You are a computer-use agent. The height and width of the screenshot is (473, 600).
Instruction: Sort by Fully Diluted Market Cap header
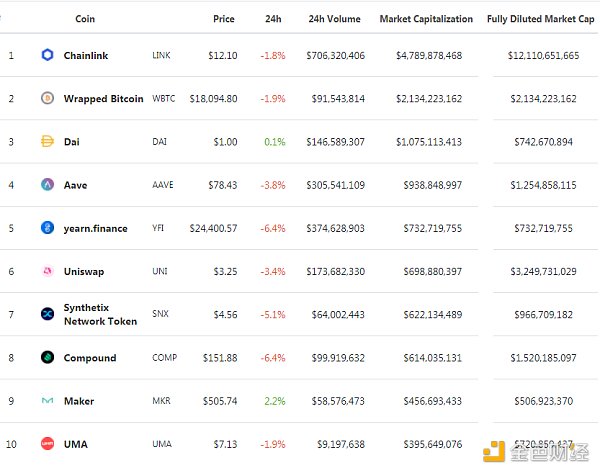pyautogui.click(x=540, y=19)
